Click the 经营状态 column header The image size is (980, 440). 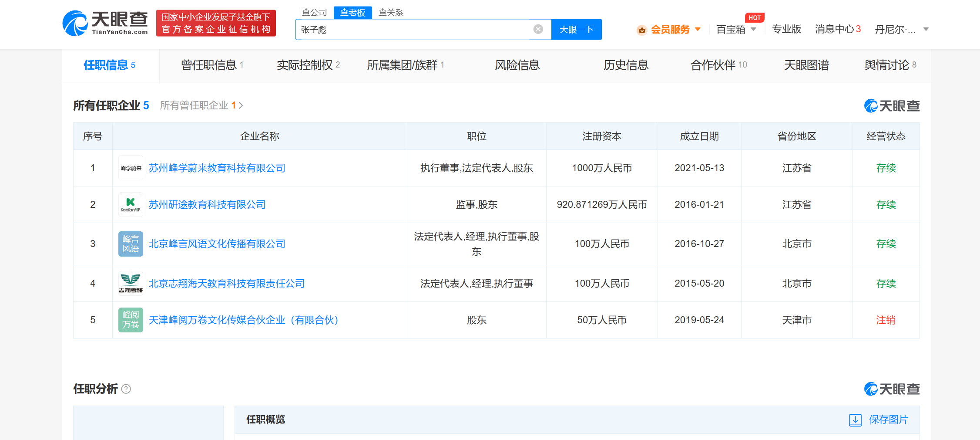point(886,136)
